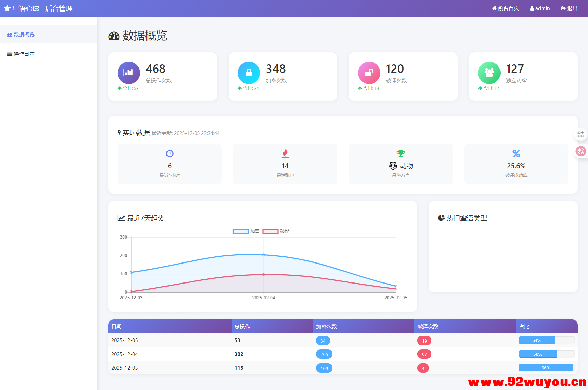The width and height of the screenshot is (588, 390).
Task: Click the bar chart icon on 总操作次数 card
Action: 129,73
